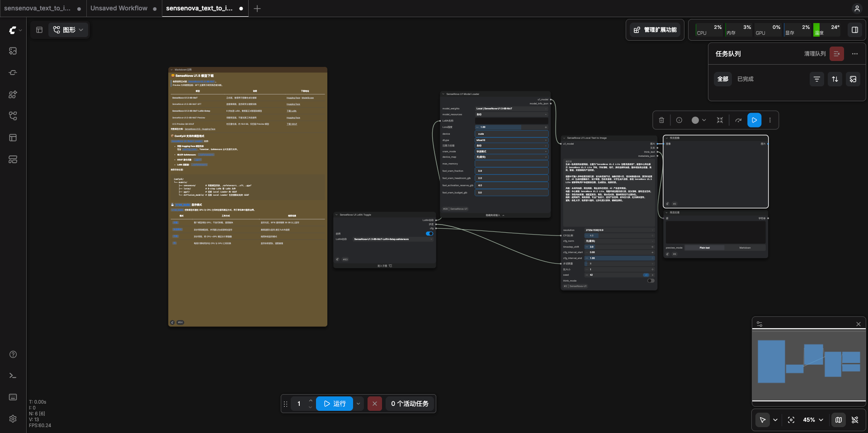This screenshot has width=868, height=433.
Task: Toggle the seed randomize control button
Action: pyautogui.click(x=646, y=275)
